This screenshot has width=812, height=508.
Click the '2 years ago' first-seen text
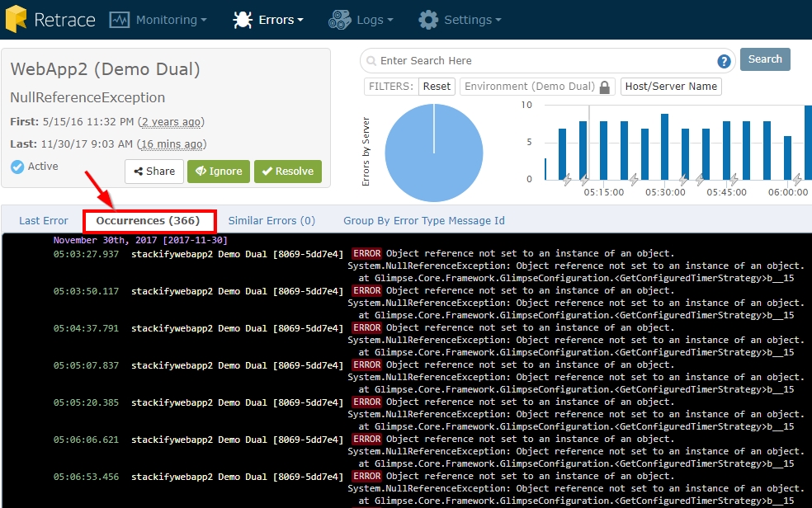pos(171,122)
